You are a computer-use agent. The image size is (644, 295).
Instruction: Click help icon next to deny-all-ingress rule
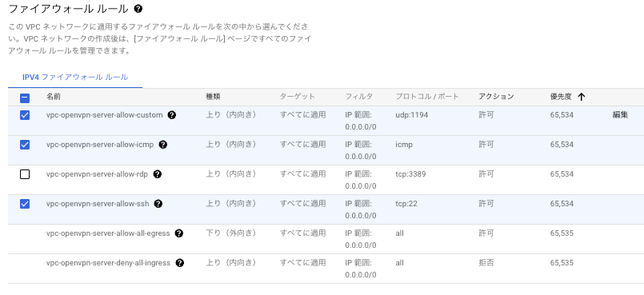[179, 263]
